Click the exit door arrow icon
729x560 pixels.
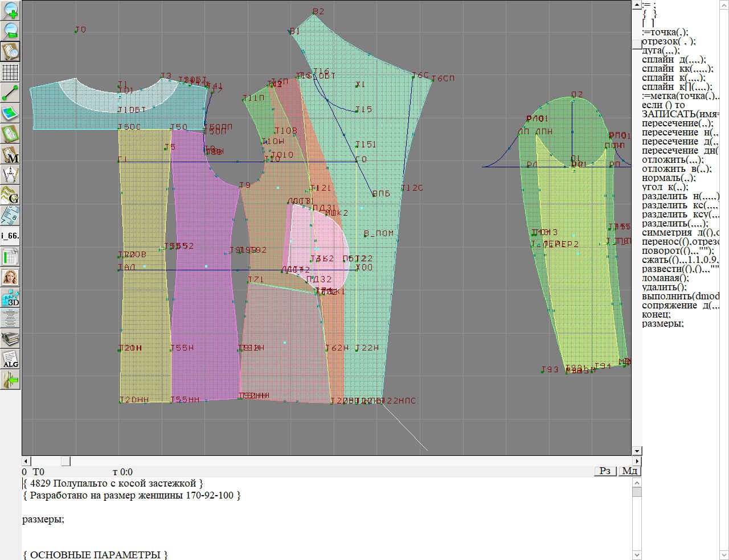point(10,379)
